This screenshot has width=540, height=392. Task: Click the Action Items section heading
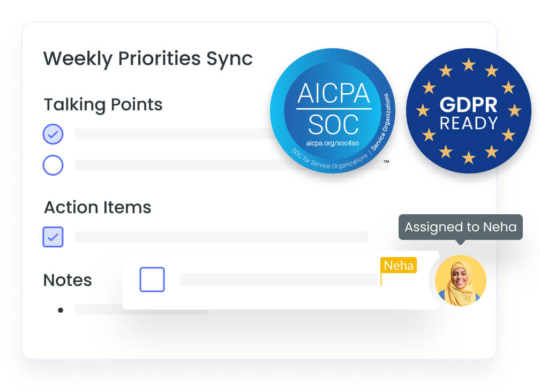pyautogui.click(x=97, y=207)
